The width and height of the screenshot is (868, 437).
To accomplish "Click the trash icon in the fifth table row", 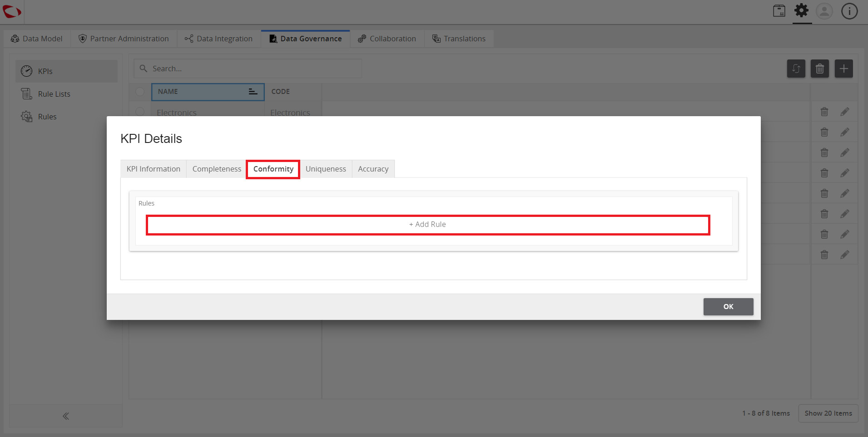I will (x=824, y=193).
